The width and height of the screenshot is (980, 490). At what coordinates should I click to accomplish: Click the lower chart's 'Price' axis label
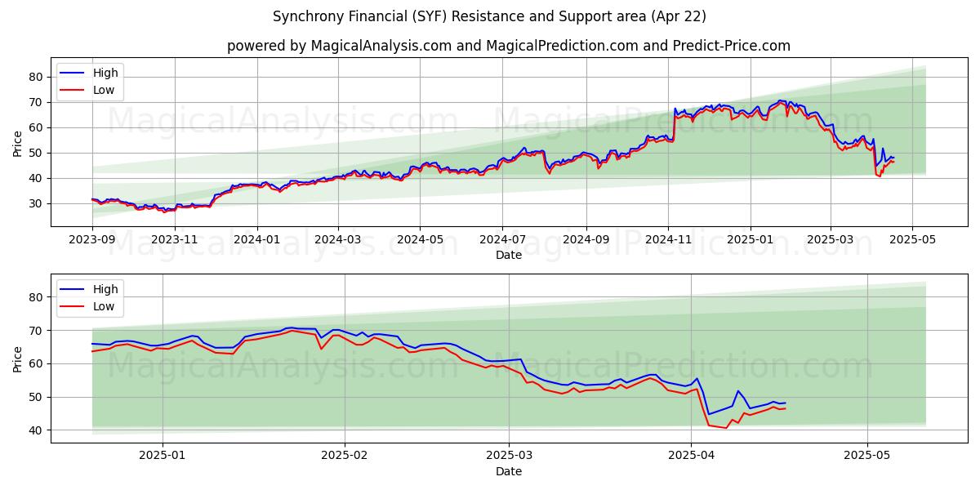[18, 359]
